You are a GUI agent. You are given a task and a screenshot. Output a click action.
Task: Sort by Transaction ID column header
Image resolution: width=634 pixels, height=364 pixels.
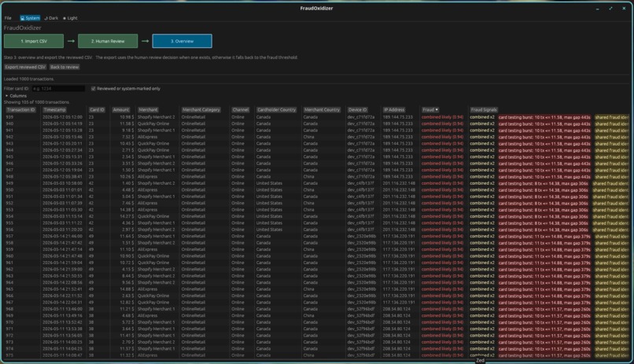21,110
